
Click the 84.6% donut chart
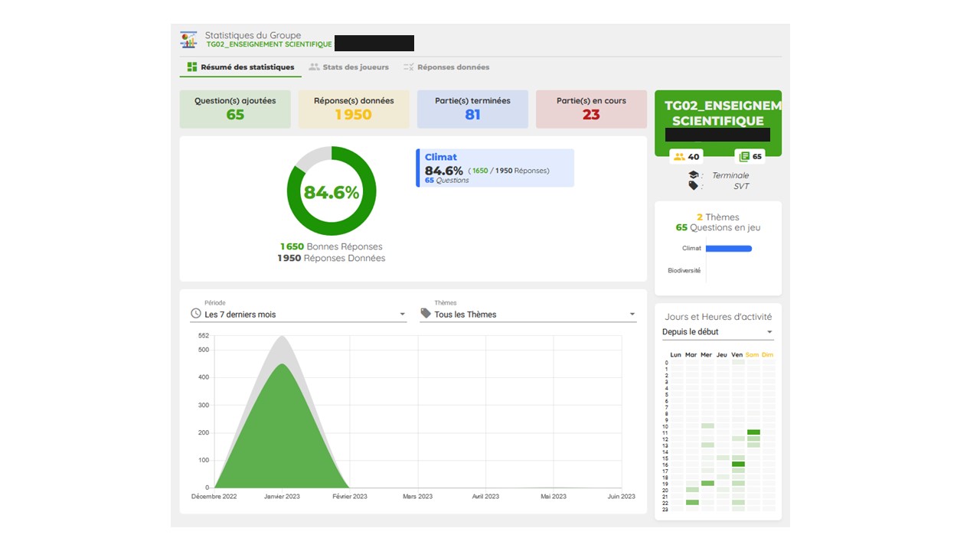coord(332,191)
